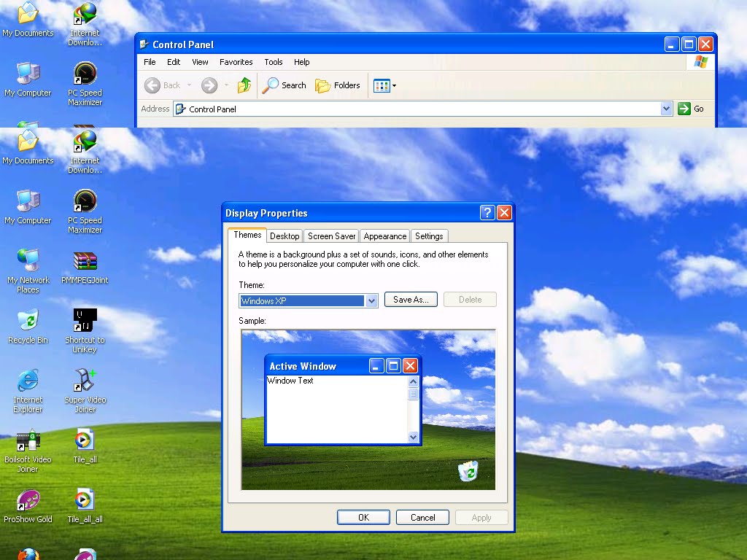Click the Active Window title in sample
The width and height of the screenshot is (747, 560).
point(303,366)
